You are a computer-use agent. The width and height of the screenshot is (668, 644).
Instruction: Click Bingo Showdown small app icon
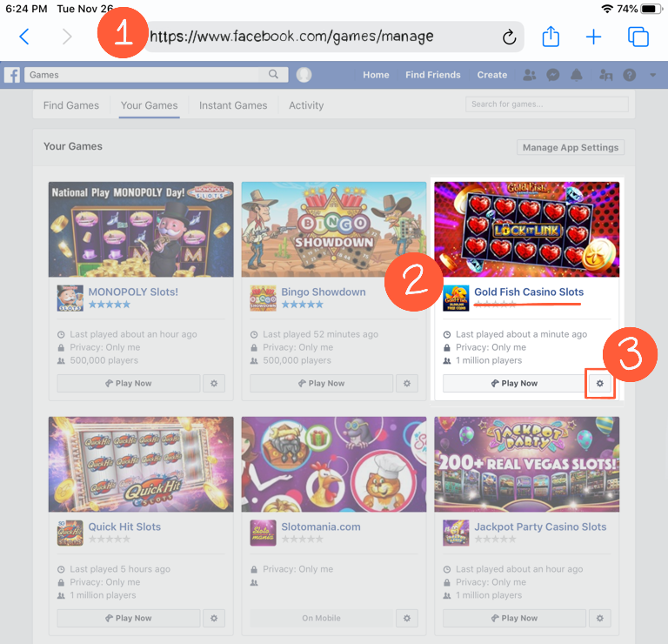[x=264, y=299]
